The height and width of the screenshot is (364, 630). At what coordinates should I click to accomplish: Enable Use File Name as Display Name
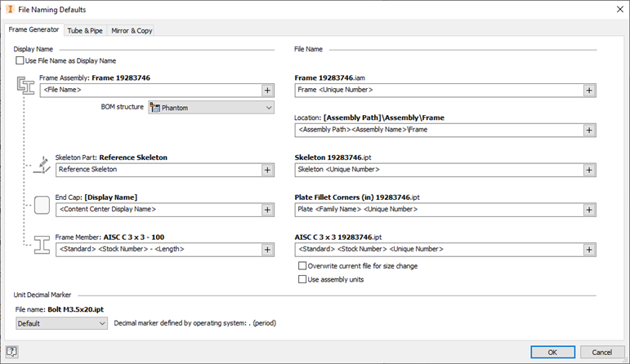tap(20, 60)
